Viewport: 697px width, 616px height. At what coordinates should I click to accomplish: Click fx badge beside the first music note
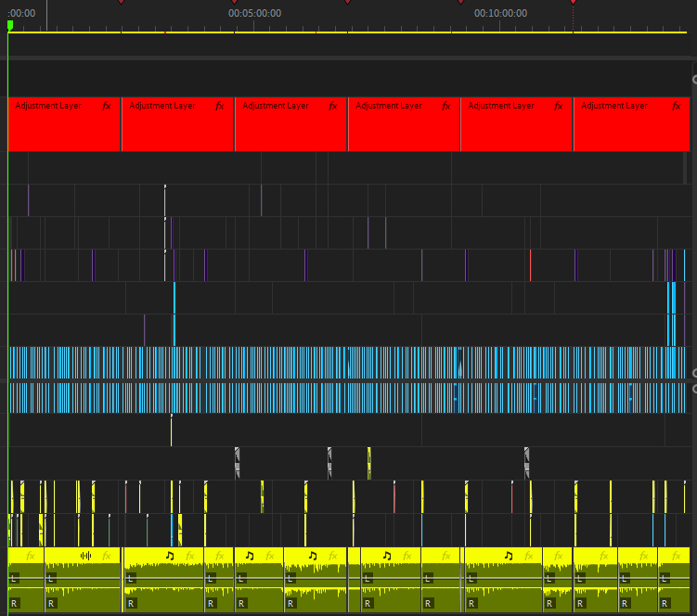click(190, 556)
